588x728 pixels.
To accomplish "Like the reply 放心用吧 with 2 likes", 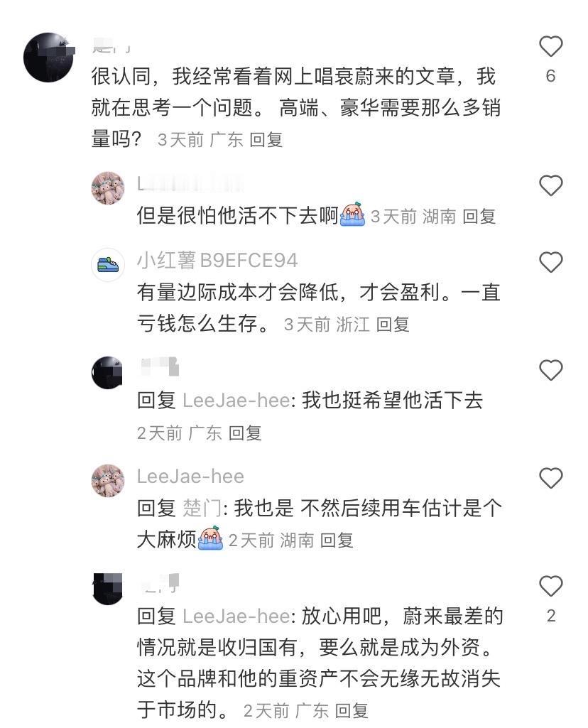I will [x=550, y=585].
